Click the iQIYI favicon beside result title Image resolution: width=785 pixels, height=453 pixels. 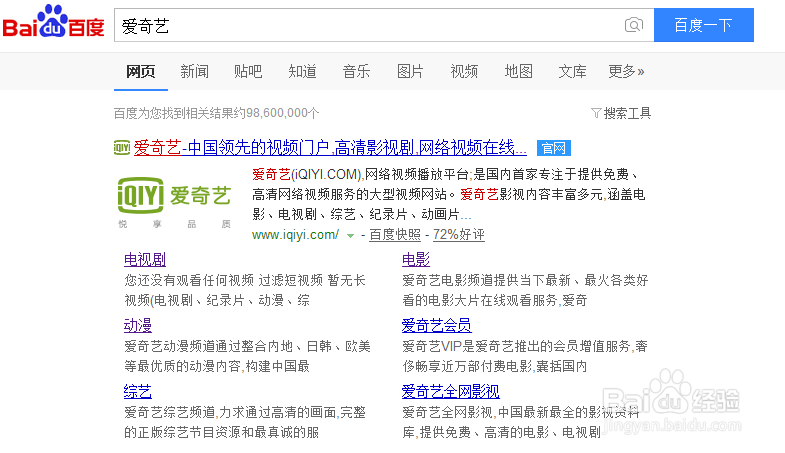tap(122, 148)
